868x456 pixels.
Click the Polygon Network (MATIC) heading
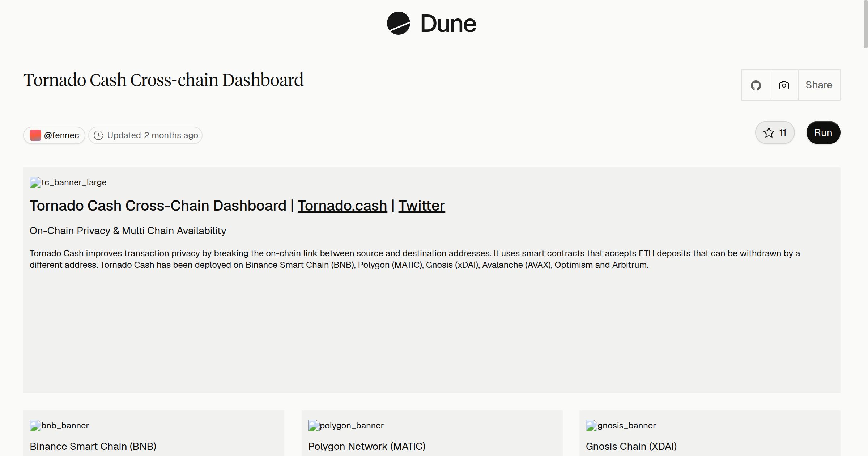(x=367, y=447)
